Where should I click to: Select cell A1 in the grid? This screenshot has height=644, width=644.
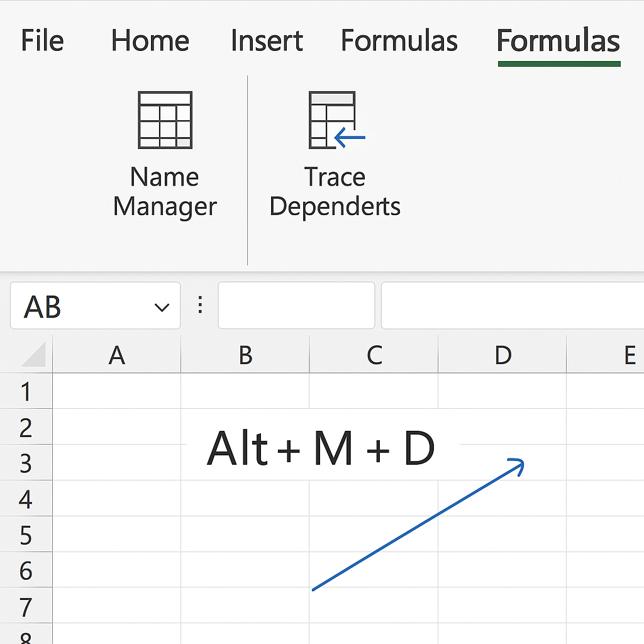click(x=117, y=391)
